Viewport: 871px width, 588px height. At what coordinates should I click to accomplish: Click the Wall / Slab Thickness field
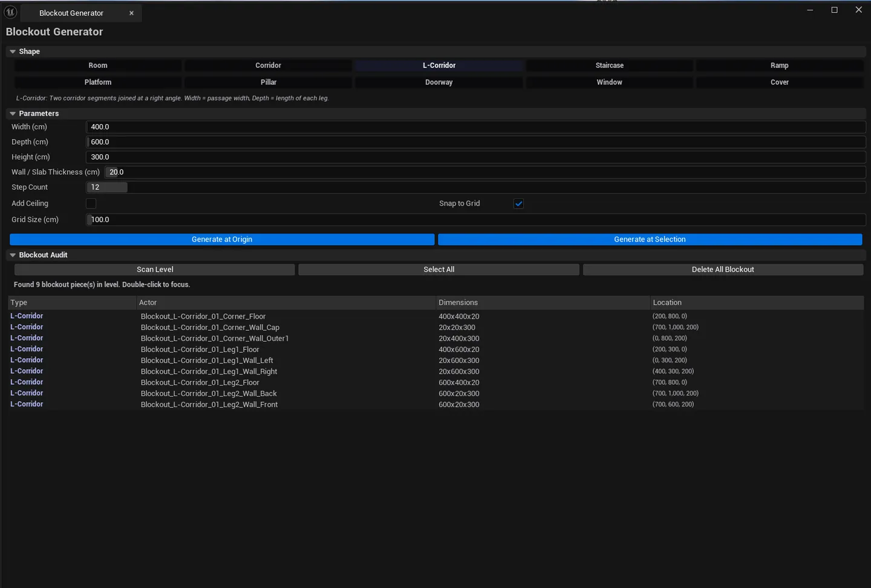485,172
